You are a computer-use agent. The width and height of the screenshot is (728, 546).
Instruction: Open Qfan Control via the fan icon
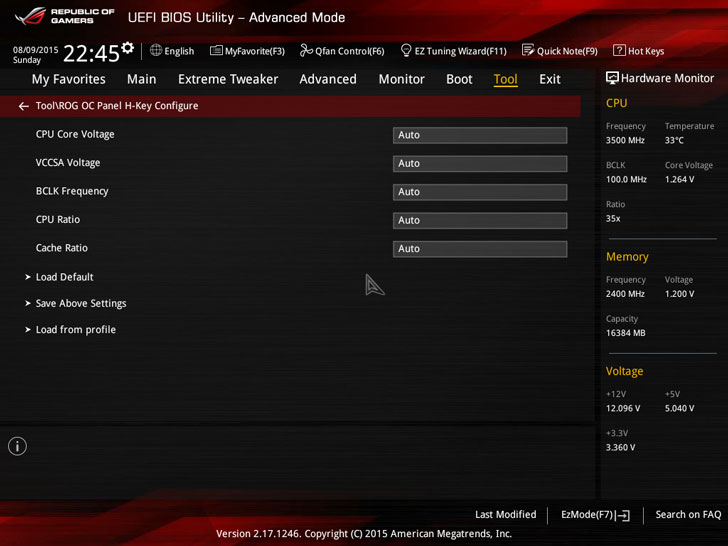(306, 50)
